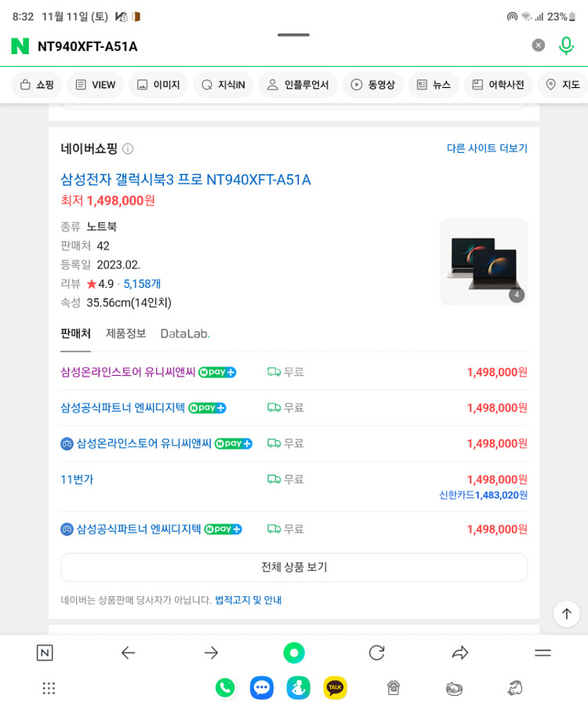Open the 쇼핑 tab

point(37,85)
